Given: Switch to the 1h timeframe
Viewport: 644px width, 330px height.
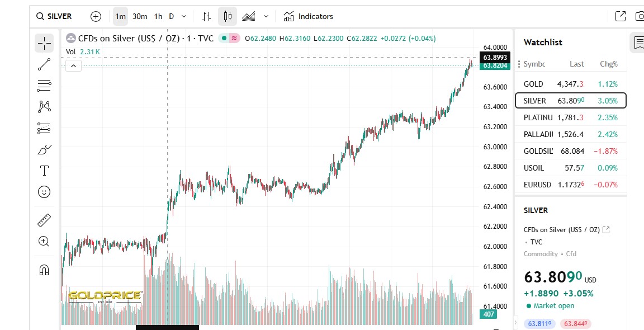Looking at the screenshot, I should click(x=158, y=16).
